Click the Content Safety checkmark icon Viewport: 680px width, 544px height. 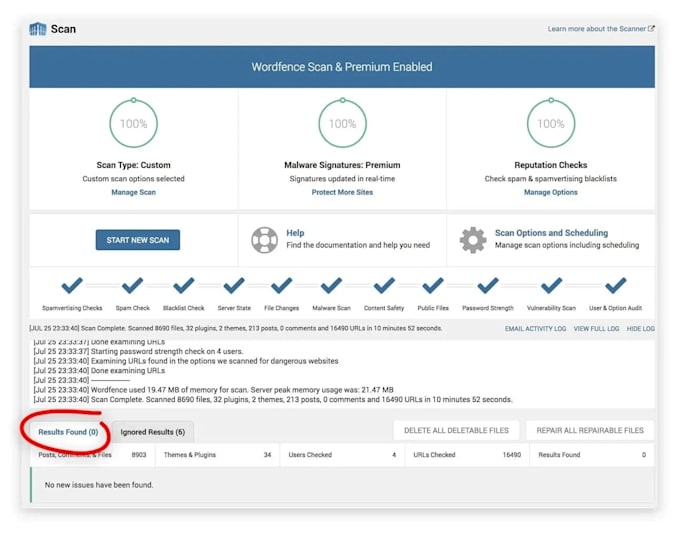tap(384, 285)
